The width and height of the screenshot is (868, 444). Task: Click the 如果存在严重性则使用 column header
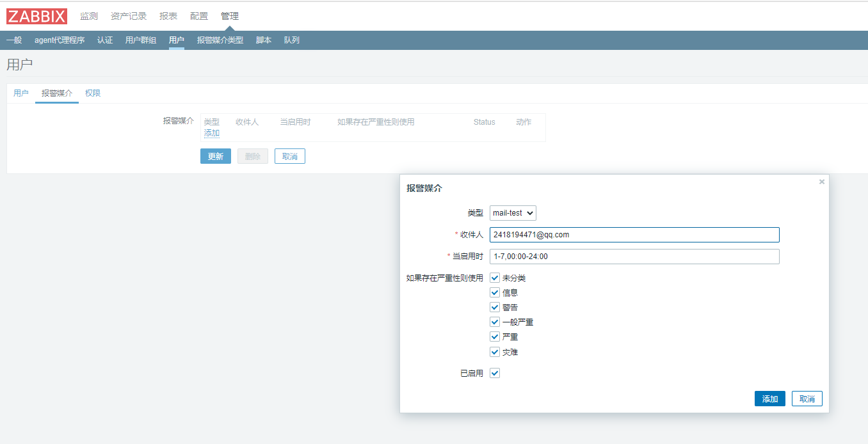pyautogui.click(x=376, y=122)
